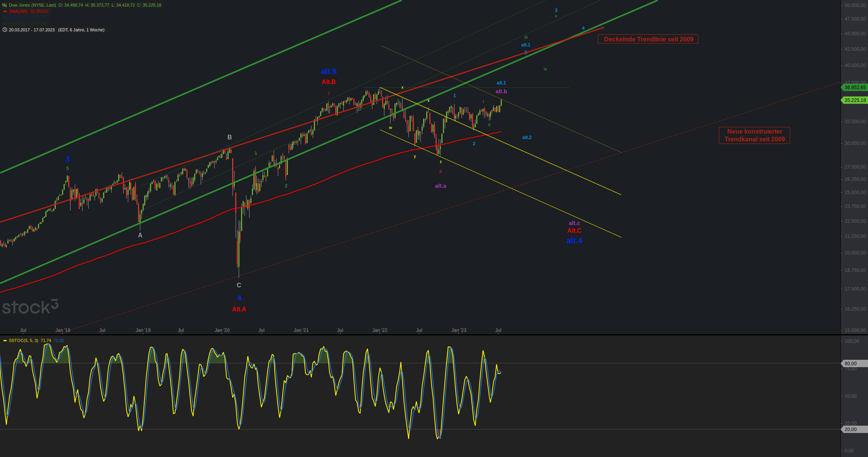868x457 pixels.
Task: Click the yellow SSTOC legend marker
Action: 5,340
